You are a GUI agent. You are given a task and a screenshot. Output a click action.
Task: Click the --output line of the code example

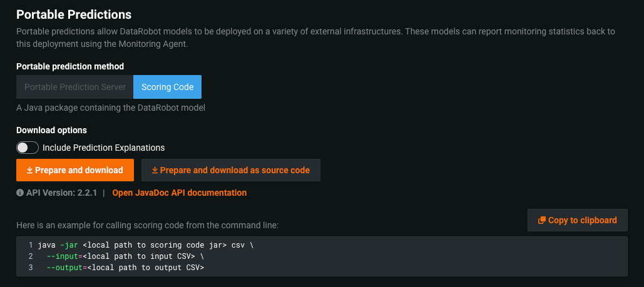(x=125, y=268)
